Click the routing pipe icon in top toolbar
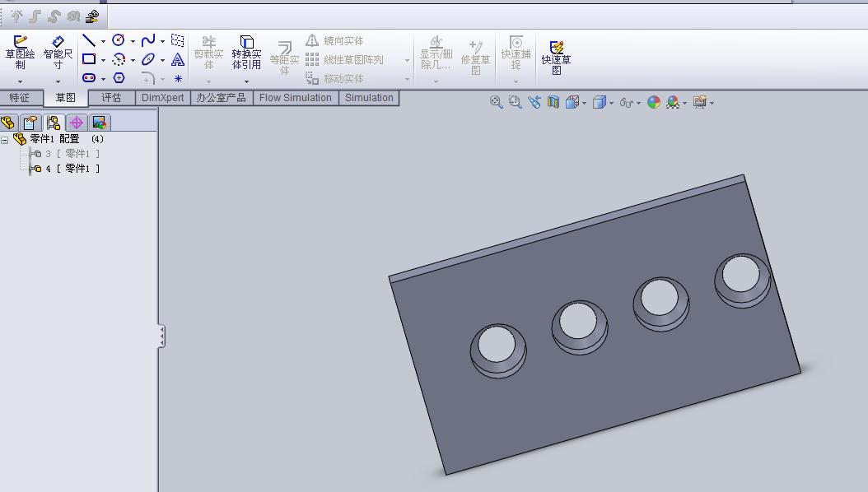 point(92,16)
